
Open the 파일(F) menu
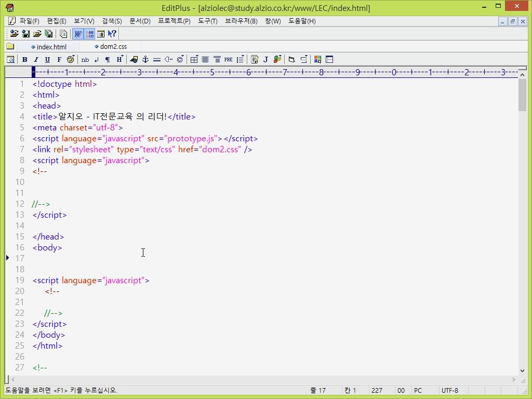coord(30,21)
